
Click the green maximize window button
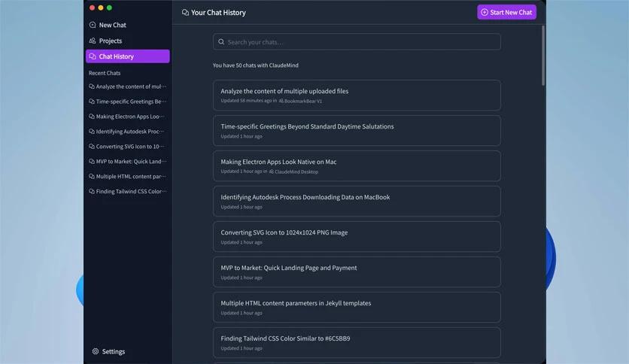click(x=109, y=8)
